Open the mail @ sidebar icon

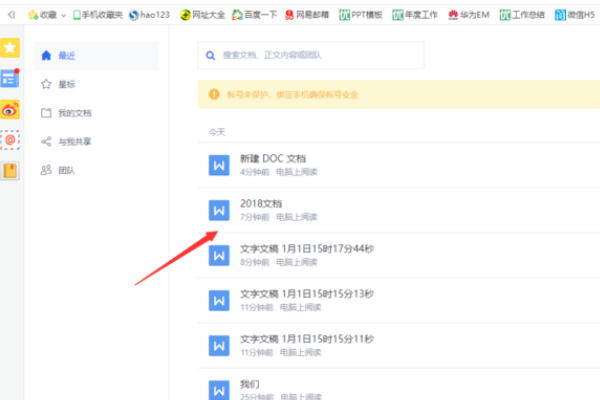[10, 140]
